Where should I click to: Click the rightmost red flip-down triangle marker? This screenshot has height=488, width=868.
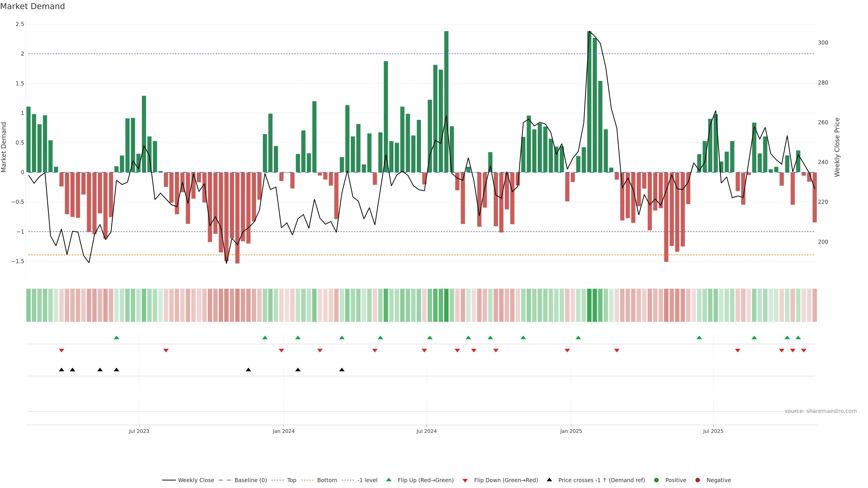point(804,351)
